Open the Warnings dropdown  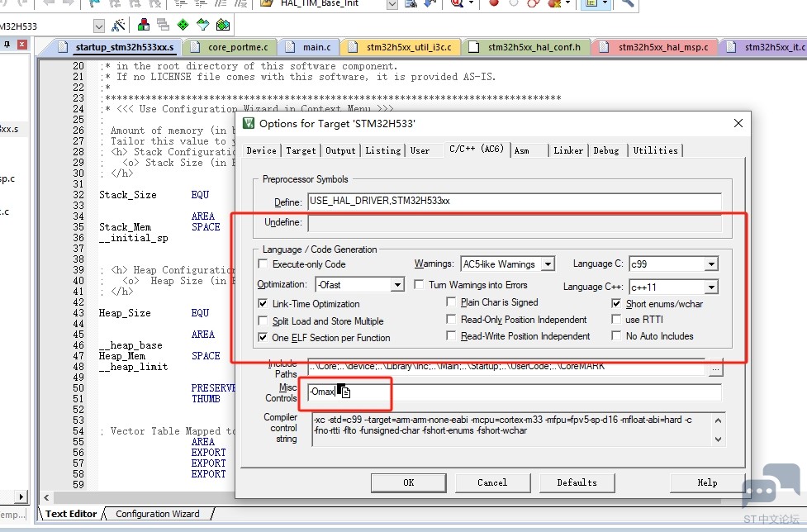tap(548, 264)
